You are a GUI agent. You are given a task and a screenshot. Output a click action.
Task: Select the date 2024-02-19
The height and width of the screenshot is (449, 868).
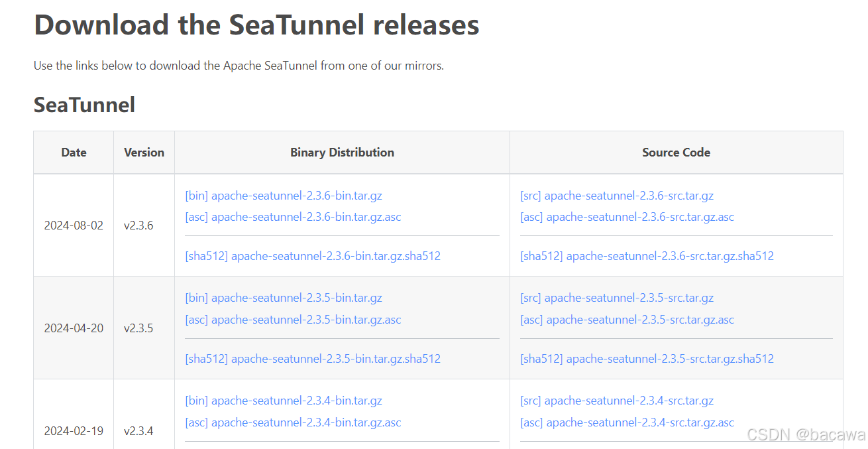pyautogui.click(x=74, y=431)
